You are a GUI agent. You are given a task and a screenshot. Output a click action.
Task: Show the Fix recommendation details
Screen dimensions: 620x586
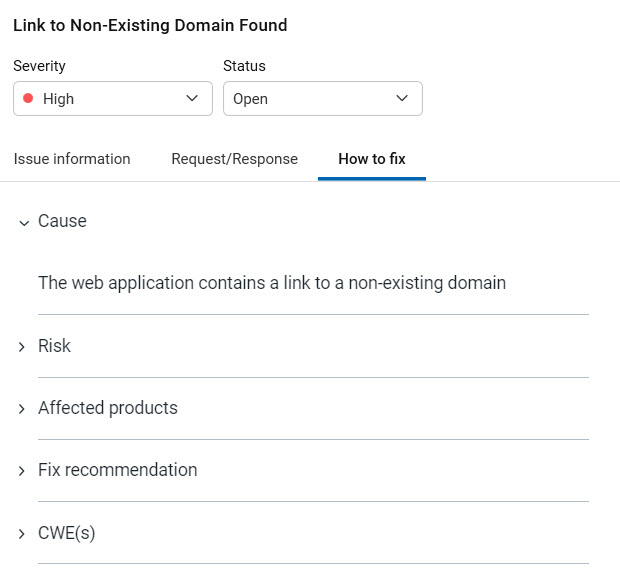click(118, 470)
